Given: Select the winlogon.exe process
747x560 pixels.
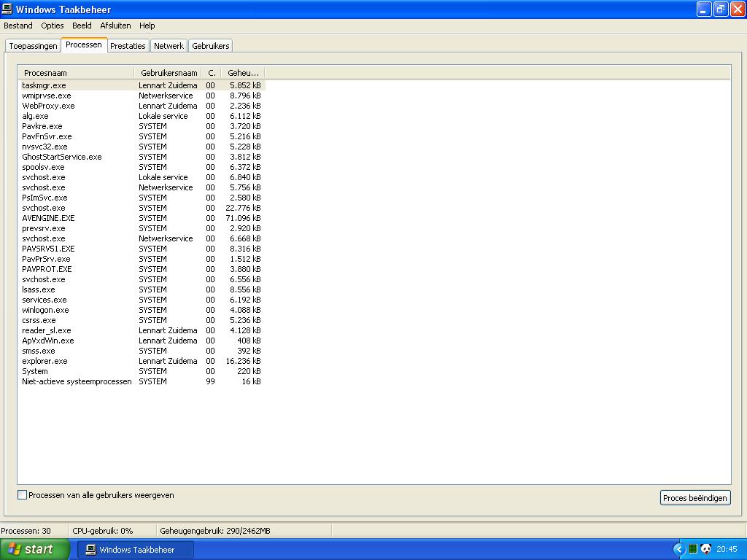Looking at the screenshot, I should click(x=142, y=310).
